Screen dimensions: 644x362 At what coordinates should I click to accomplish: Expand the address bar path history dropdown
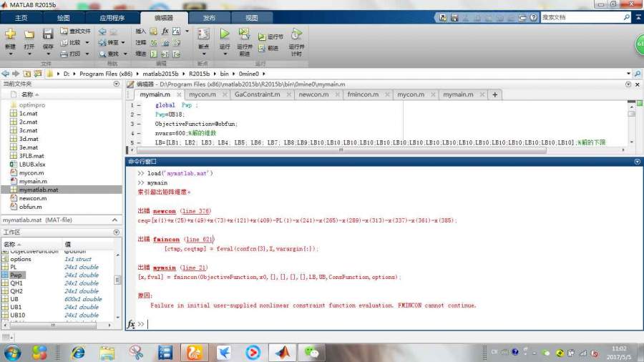(x=628, y=74)
